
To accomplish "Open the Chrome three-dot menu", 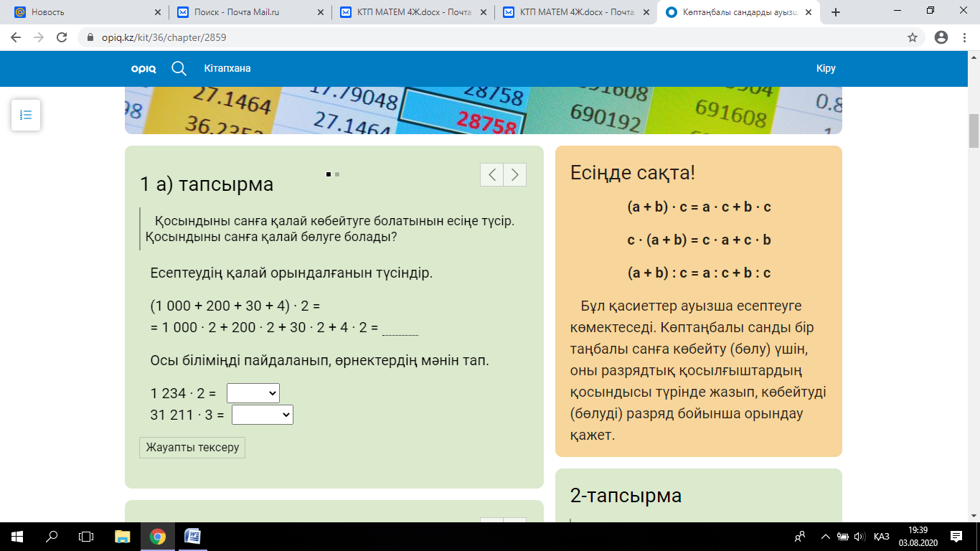I will point(964,37).
